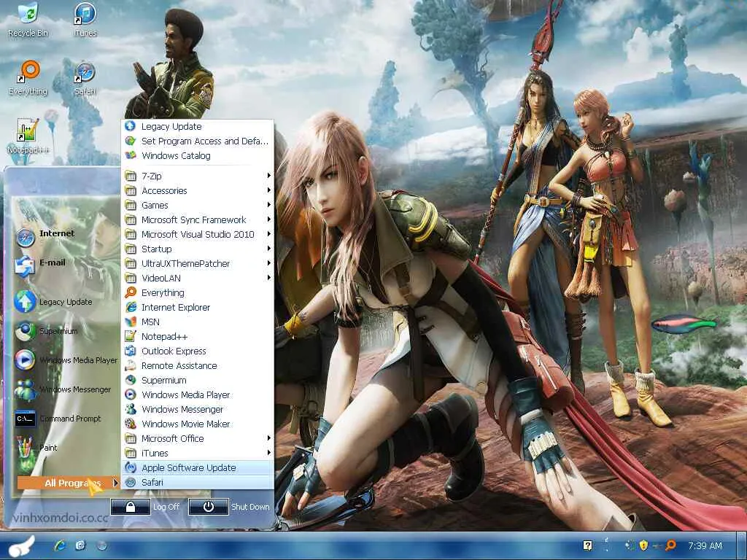Open the Notepad++ desktop shortcut

[28, 136]
